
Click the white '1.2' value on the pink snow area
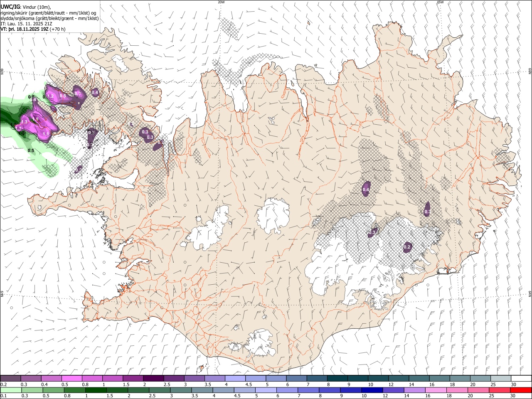[x=51, y=96]
